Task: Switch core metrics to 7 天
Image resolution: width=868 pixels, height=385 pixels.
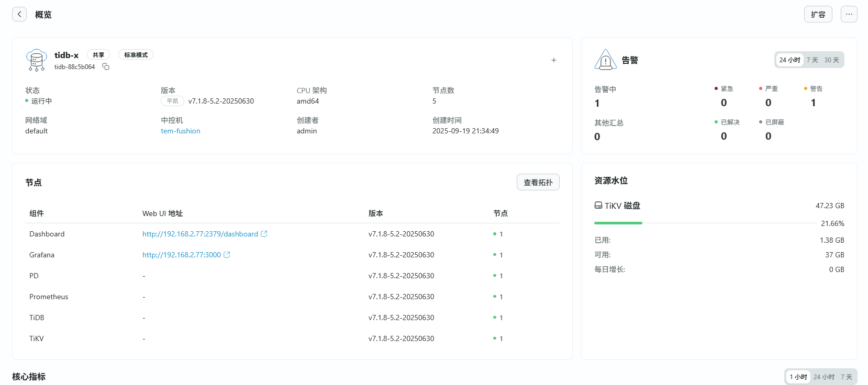Action: pyautogui.click(x=846, y=377)
